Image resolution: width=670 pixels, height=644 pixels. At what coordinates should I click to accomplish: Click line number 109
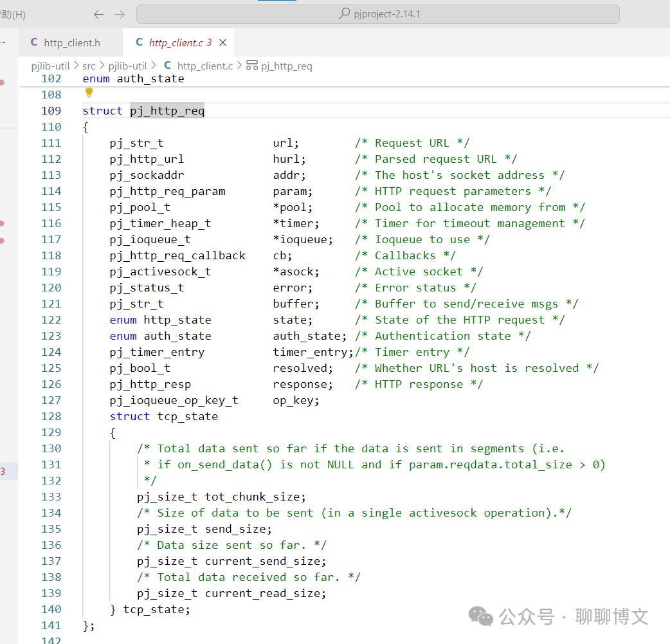point(51,111)
